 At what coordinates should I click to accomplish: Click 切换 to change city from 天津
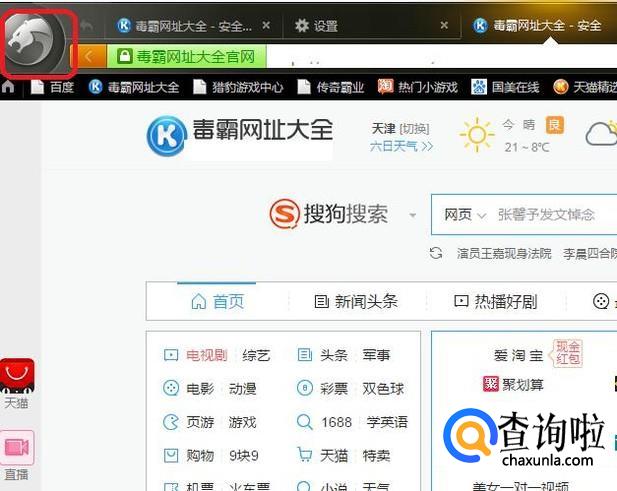pos(415,129)
